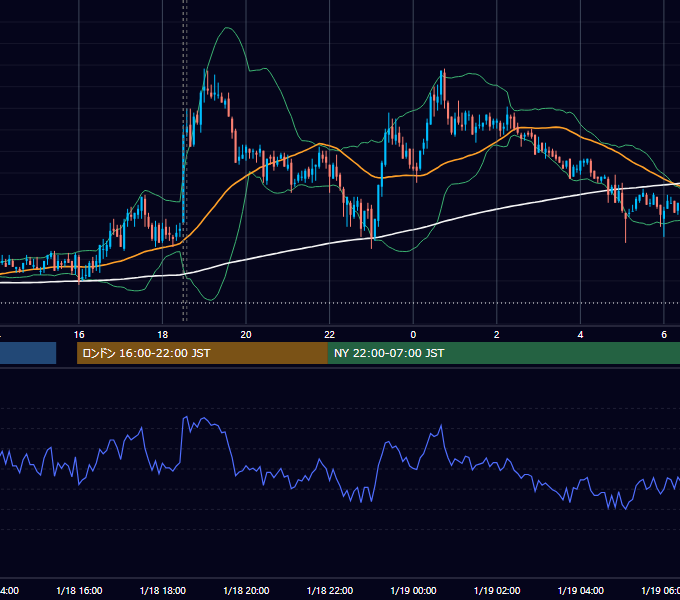
Task: Click the 6 hour label on the price chart
Action: (664, 335)
